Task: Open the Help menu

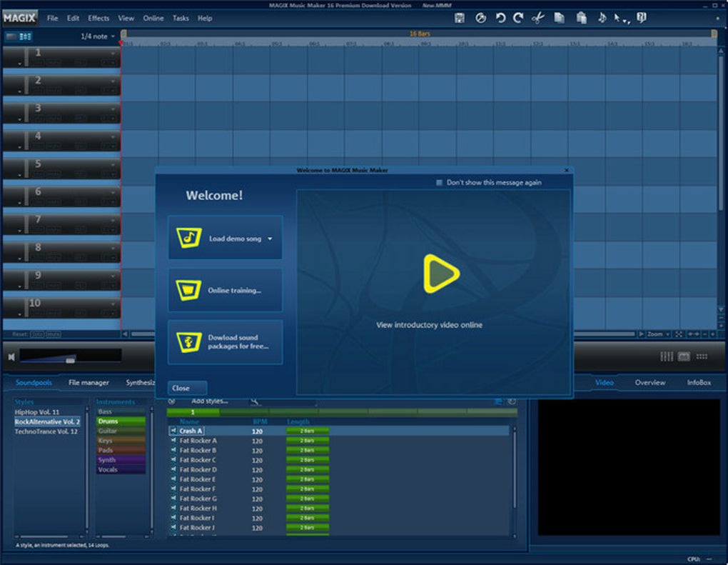Action: click(x=205, y=18)
